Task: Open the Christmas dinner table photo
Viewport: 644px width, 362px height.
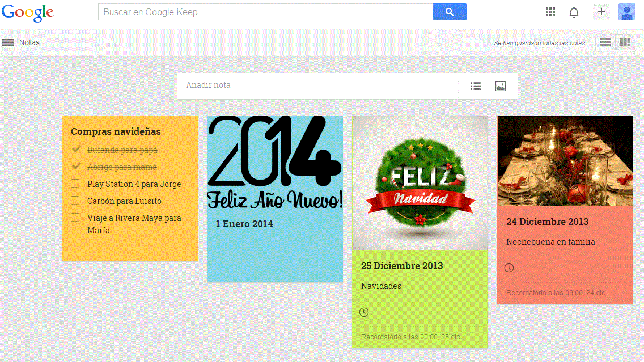Action: click(565, 161)
